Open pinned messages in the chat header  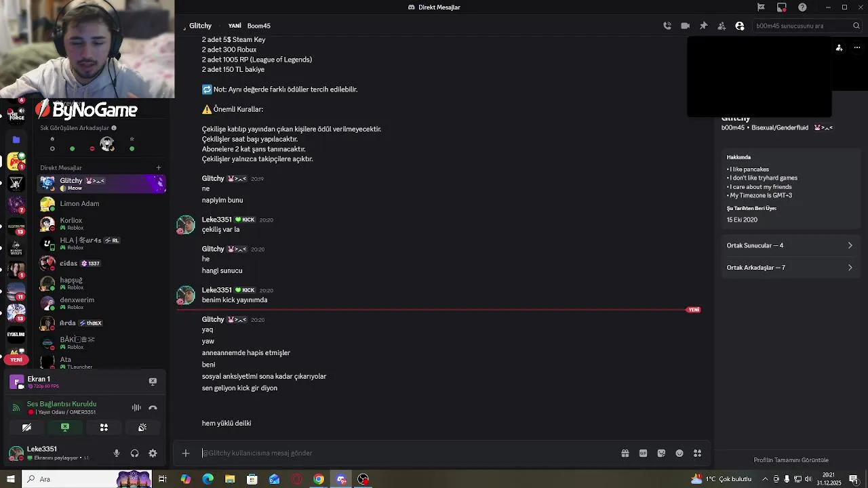tap(703, 26)
